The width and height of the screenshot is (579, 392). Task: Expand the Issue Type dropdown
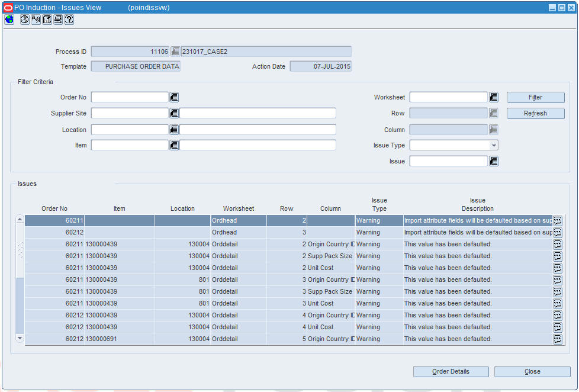click(494, 146)
